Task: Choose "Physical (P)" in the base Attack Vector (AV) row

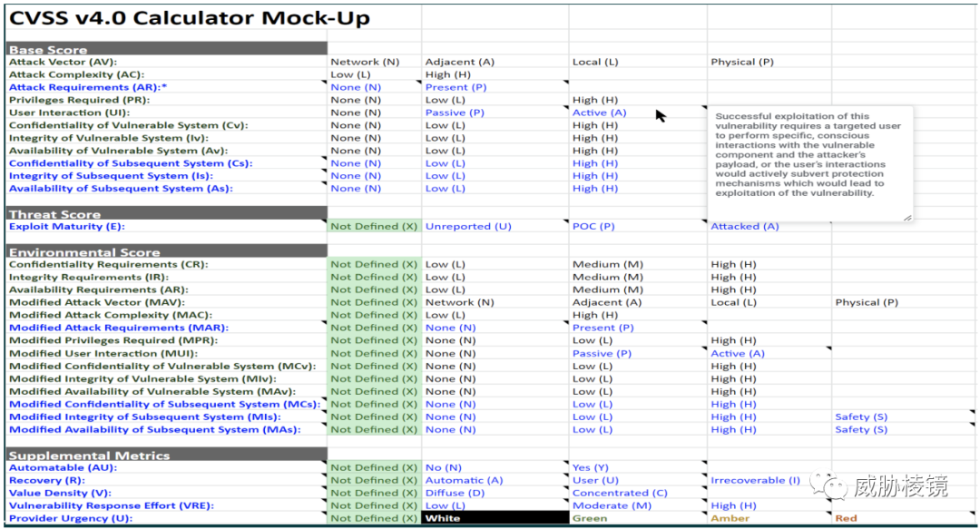Action: (x=742, y=62)
